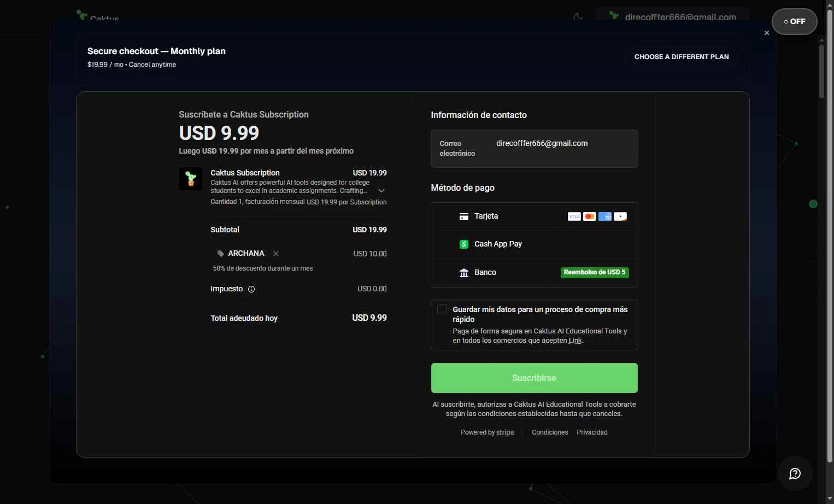
Task: Open the Powered by Stripe link
Action: pos(488,432)
